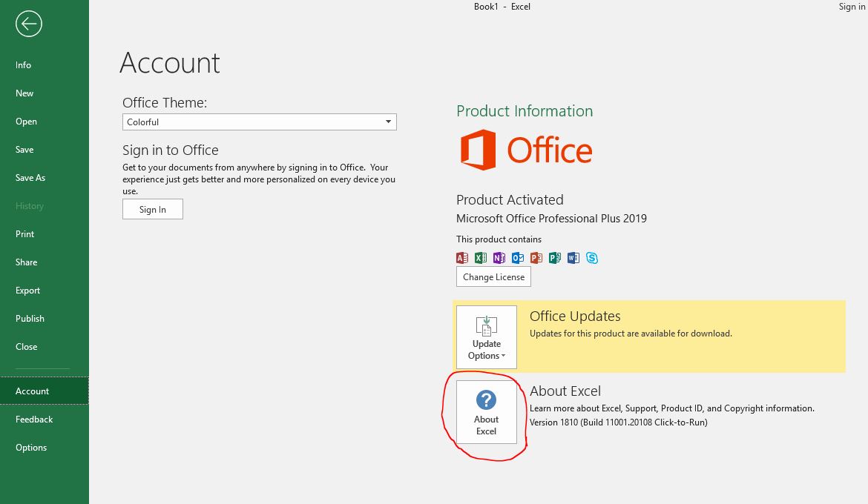
Task: Click the Office Theme label
Action: click(x=165, y=103)
